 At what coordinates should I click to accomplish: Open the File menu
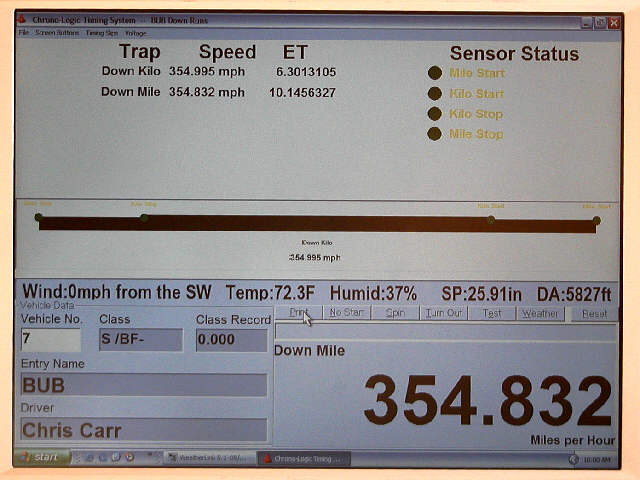[x=23, y=33]
